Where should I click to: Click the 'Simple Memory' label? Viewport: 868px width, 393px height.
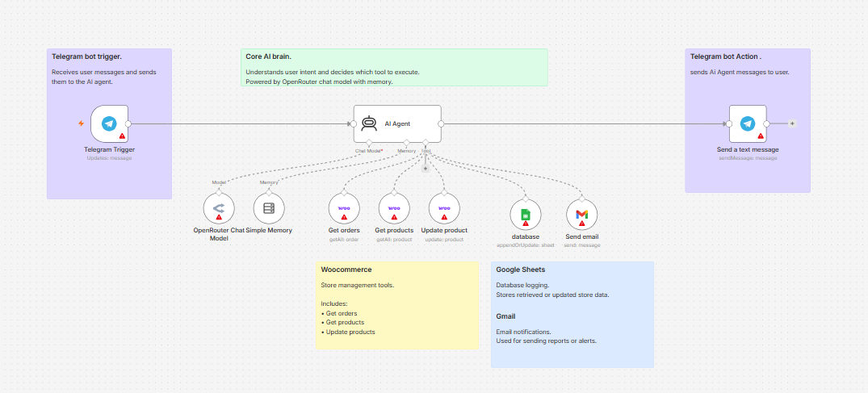(x=269, y=230)
